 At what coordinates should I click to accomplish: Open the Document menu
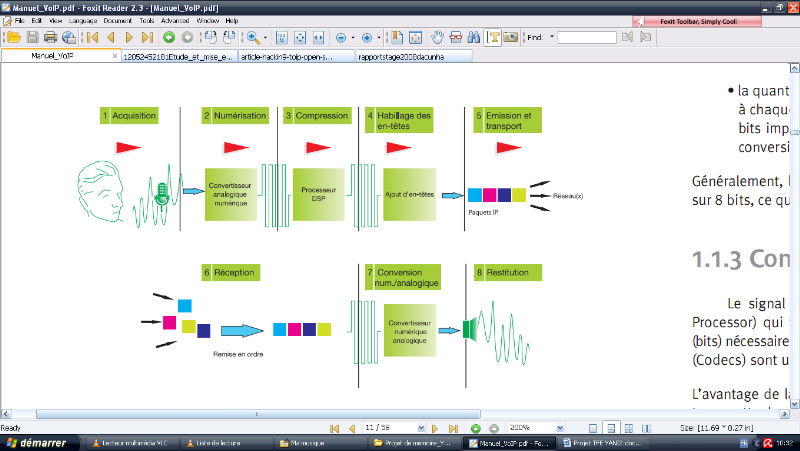click(116, 20)
